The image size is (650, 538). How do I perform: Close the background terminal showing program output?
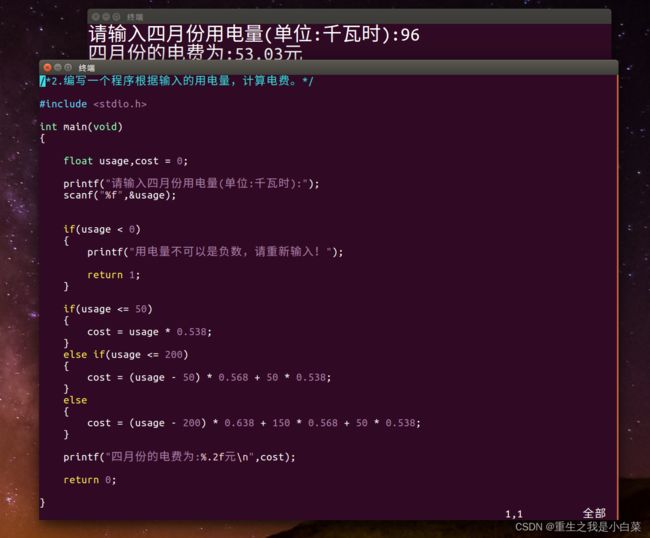click(x=96, y=17)
